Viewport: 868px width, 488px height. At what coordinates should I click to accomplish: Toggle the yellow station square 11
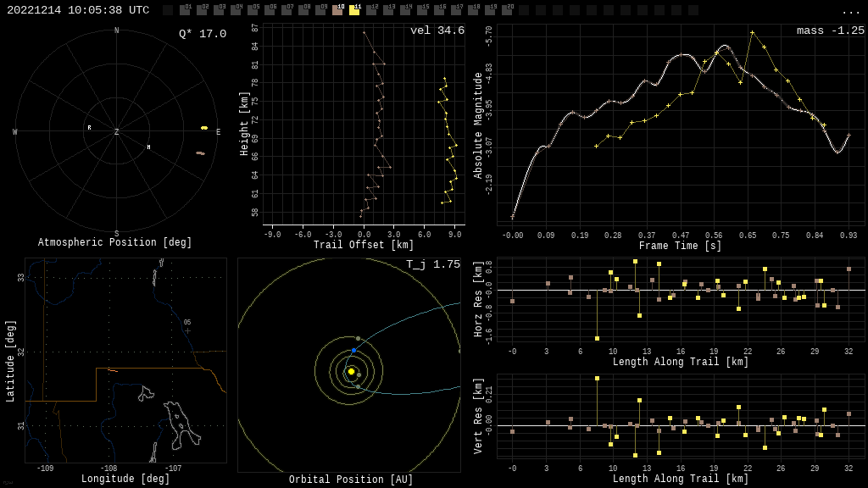click(354, 10)
